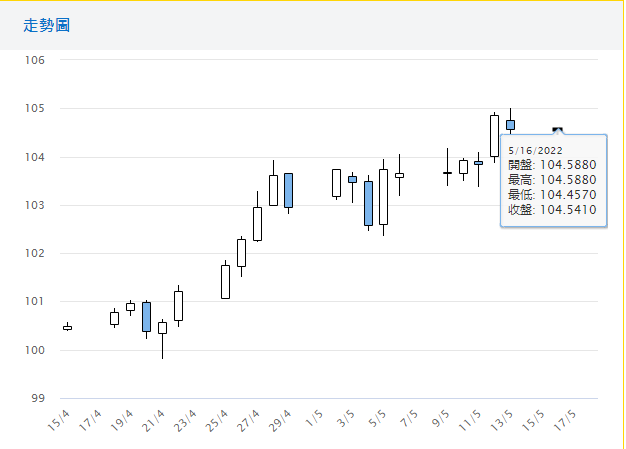Click the blue candlestick for 20/4
626x449 pixels.
(x=146, y=316)
